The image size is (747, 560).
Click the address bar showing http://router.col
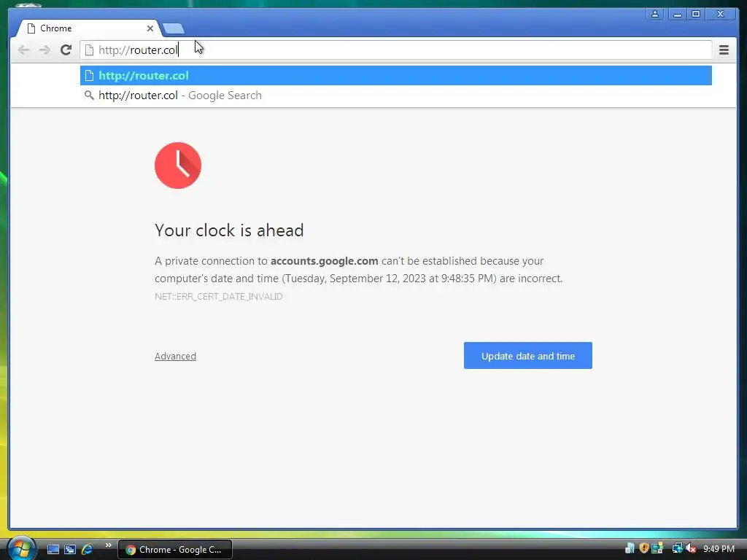[396, 50]
